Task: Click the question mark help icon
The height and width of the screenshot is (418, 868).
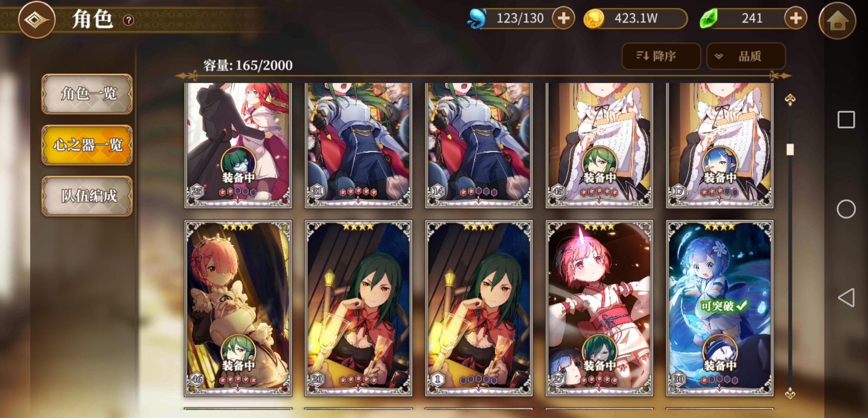Action: (128, 20)
